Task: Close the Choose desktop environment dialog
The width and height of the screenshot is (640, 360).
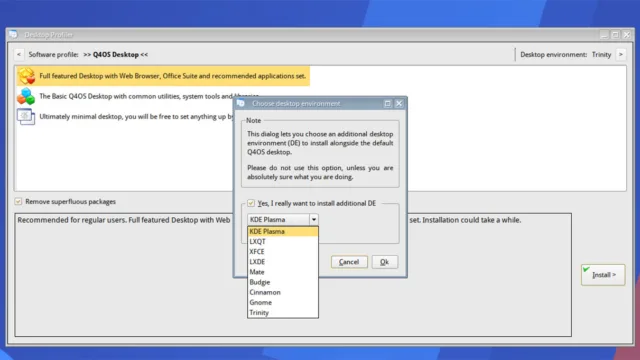Action: pos(399,104)
